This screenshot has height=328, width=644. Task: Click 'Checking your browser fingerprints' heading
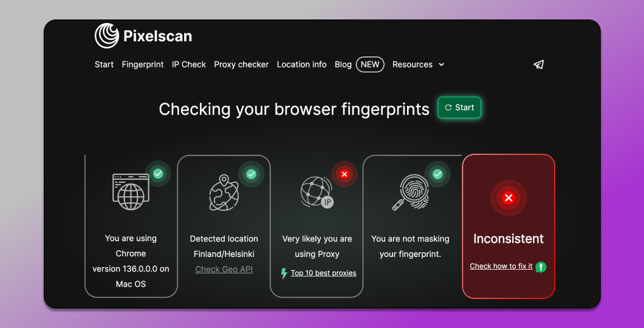tap(294, 109)
